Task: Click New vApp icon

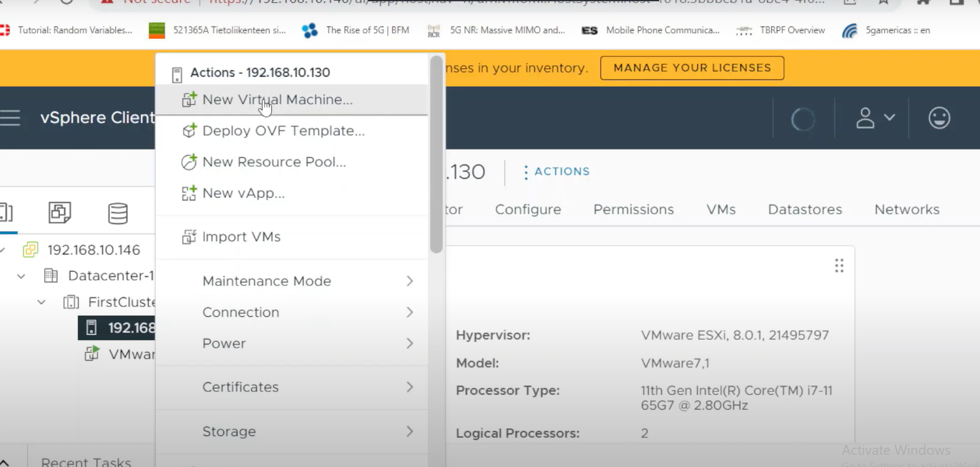Action: [x=189, y=193]
